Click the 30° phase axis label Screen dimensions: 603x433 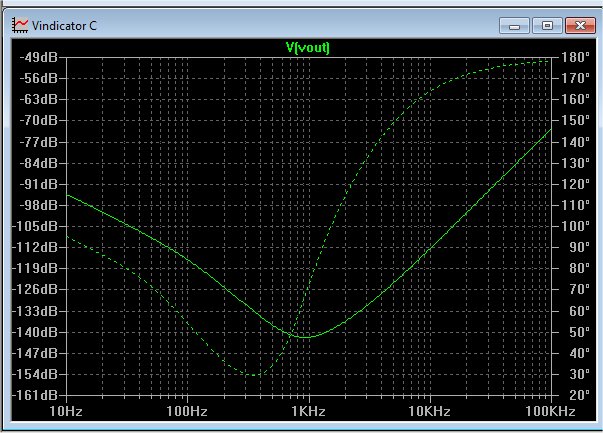point(580,374)
